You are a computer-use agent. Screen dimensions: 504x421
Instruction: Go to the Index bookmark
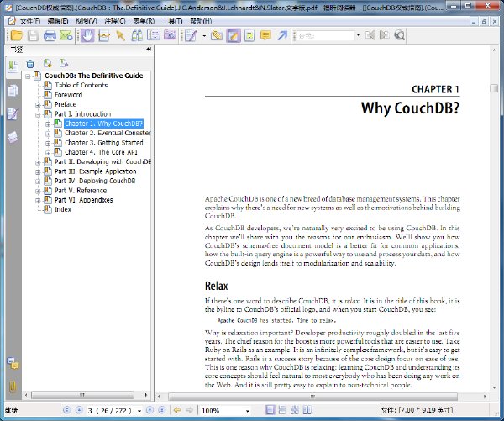pos(63,209)
